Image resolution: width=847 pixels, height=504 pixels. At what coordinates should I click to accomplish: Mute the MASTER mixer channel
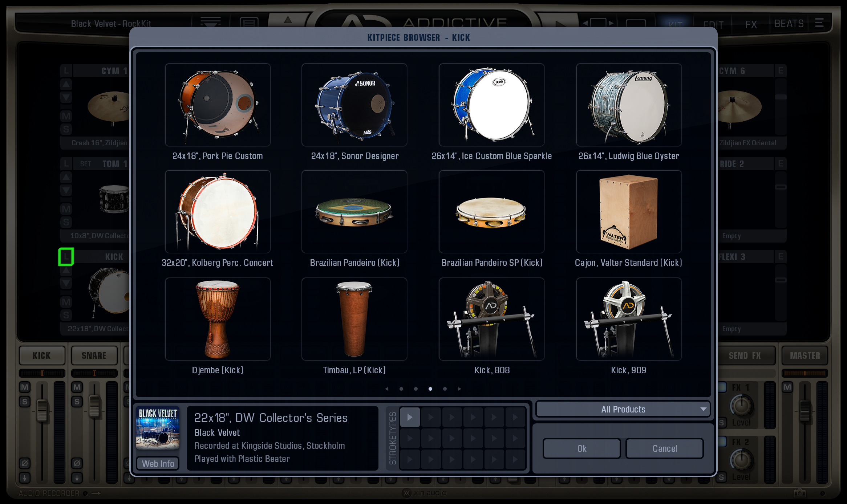coord(787,387)
